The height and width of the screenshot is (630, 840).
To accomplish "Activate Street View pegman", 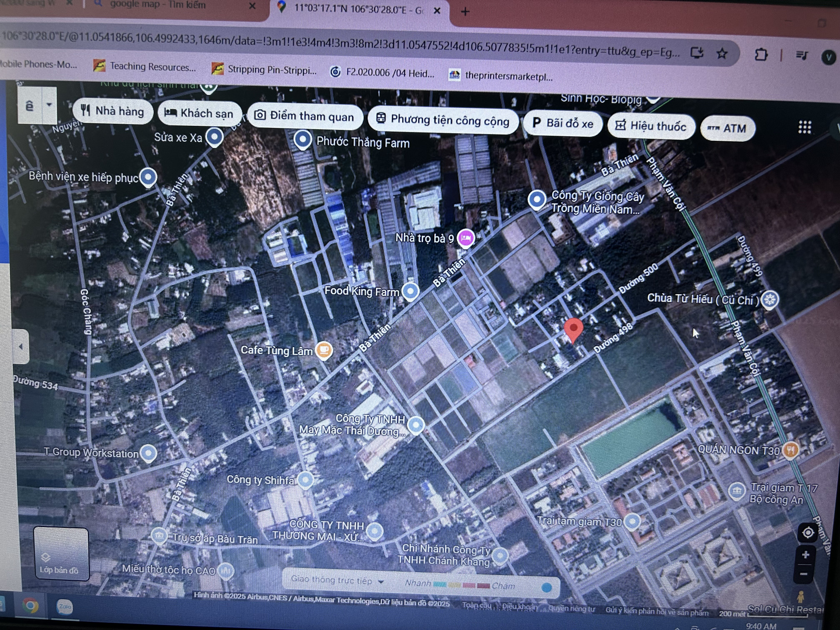I will coord(800,597).
